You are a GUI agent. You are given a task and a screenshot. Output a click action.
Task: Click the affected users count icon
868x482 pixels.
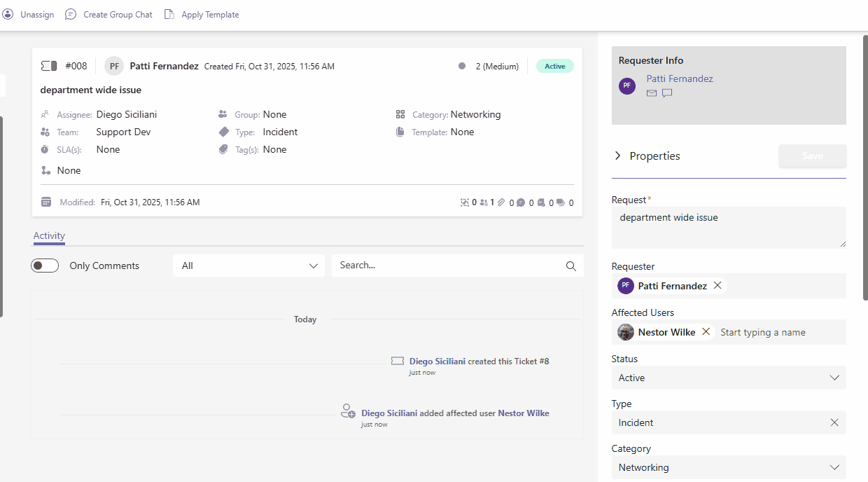click(x=483, y=203)
